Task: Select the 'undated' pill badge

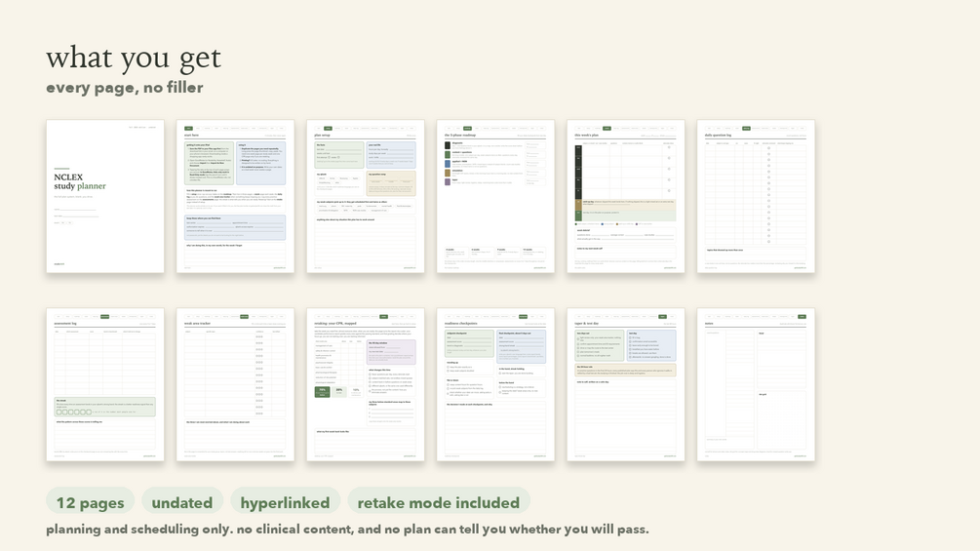Action: [182, 502]
